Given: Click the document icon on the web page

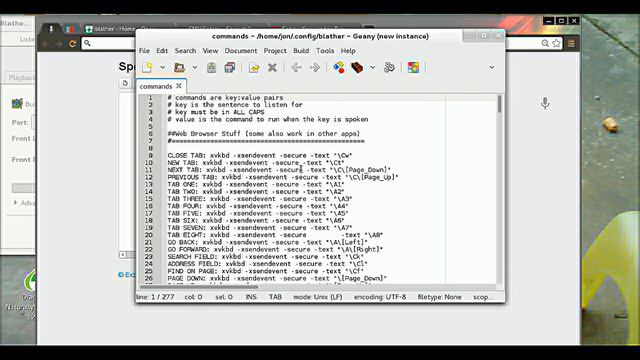Looking at the screenshot, I should point(125,83).
